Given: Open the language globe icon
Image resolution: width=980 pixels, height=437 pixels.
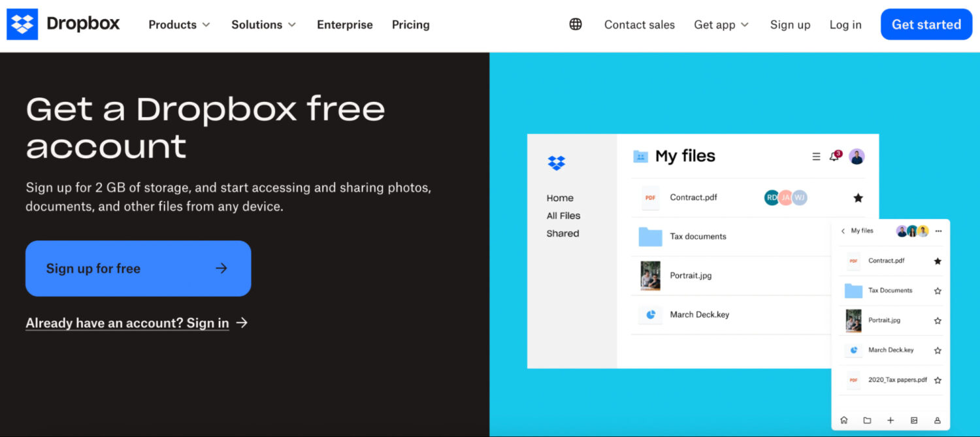Looking at the screenshot, I should 576,24.
